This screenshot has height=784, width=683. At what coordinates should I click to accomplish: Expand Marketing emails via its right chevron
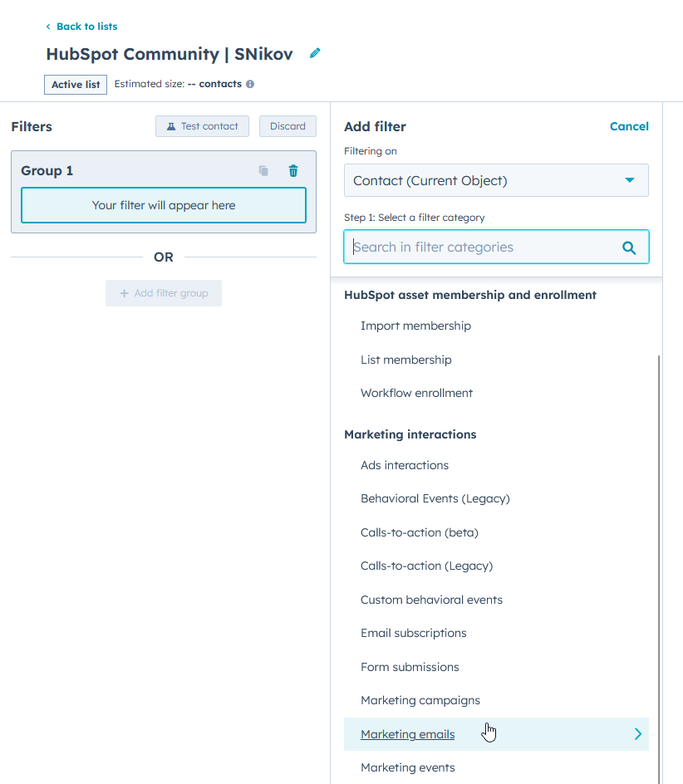coord(637,734)
